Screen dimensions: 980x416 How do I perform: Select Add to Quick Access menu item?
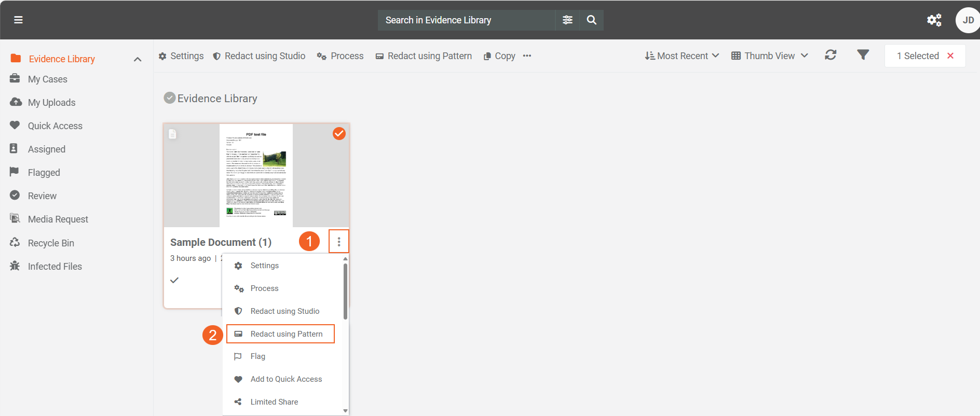[286, 379]
